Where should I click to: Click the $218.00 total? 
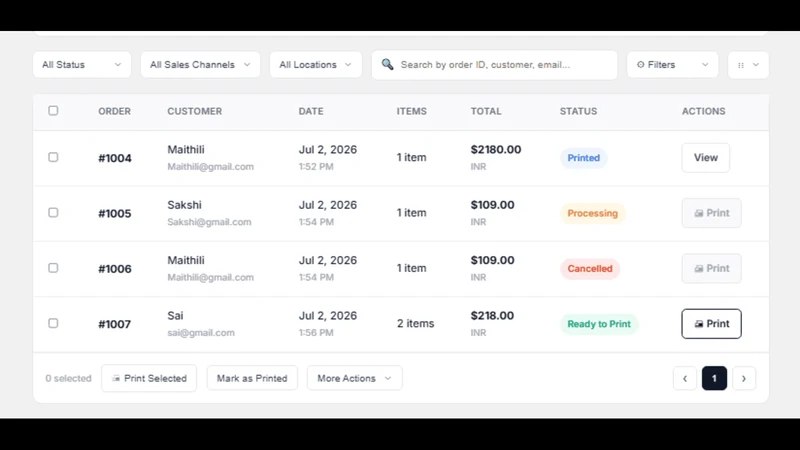click(492, 315)
